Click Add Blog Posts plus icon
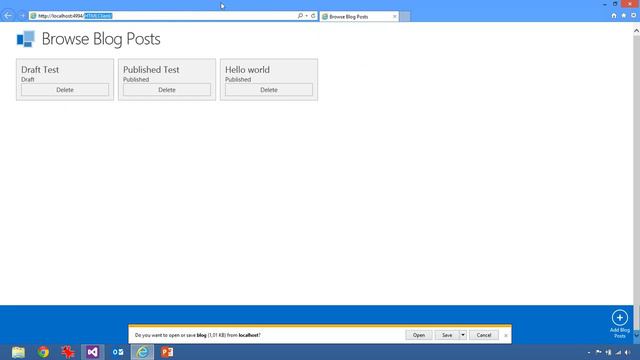The width and height of the screenshot is (640, 360). click(x=620, y=318)
